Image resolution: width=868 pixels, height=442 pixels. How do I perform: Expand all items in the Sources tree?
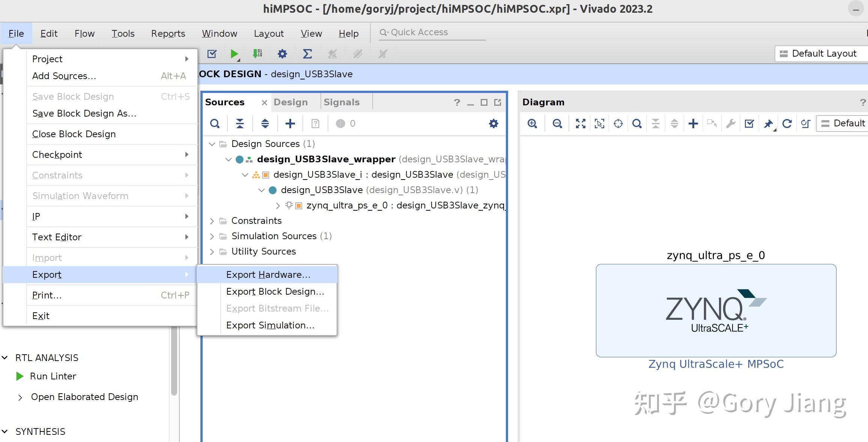[x=265, y=123]
